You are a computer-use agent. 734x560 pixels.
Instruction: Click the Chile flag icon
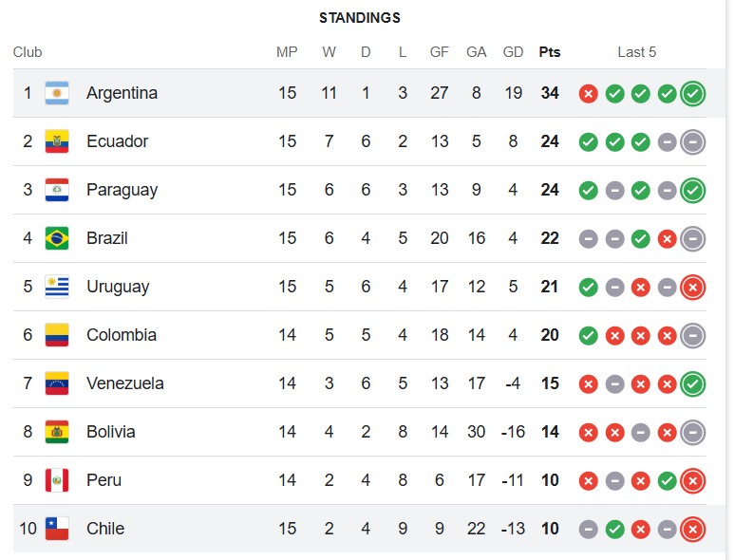click(57, 529)
